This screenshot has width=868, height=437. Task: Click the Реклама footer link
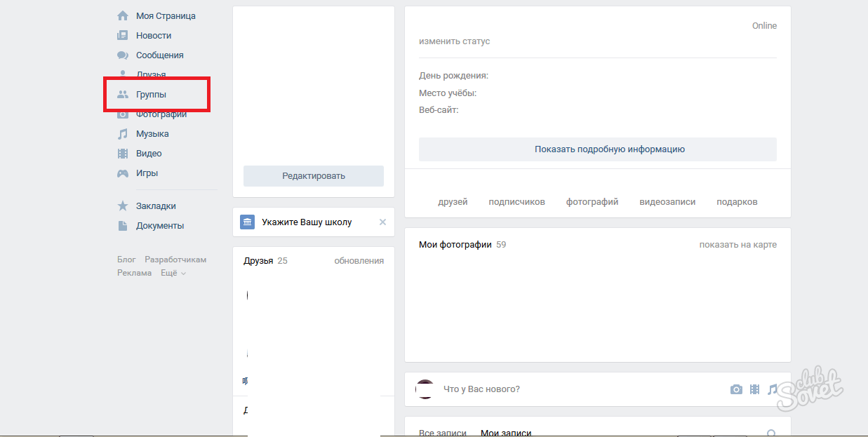pos(134,273)
